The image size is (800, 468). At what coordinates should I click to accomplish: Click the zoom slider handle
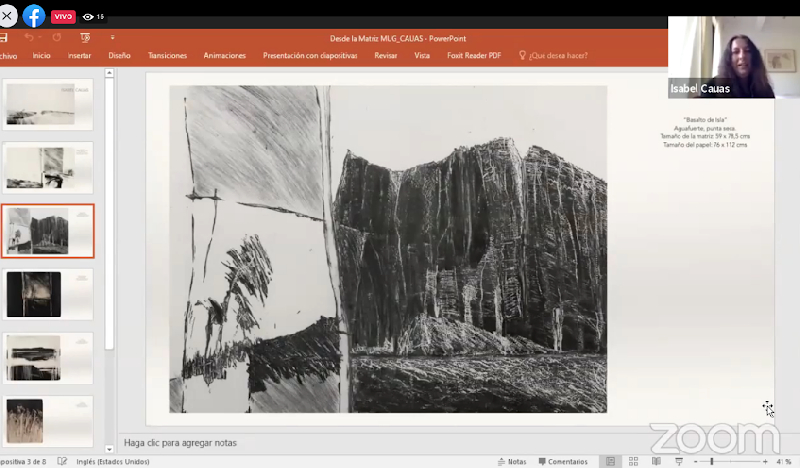coord(712,461)
